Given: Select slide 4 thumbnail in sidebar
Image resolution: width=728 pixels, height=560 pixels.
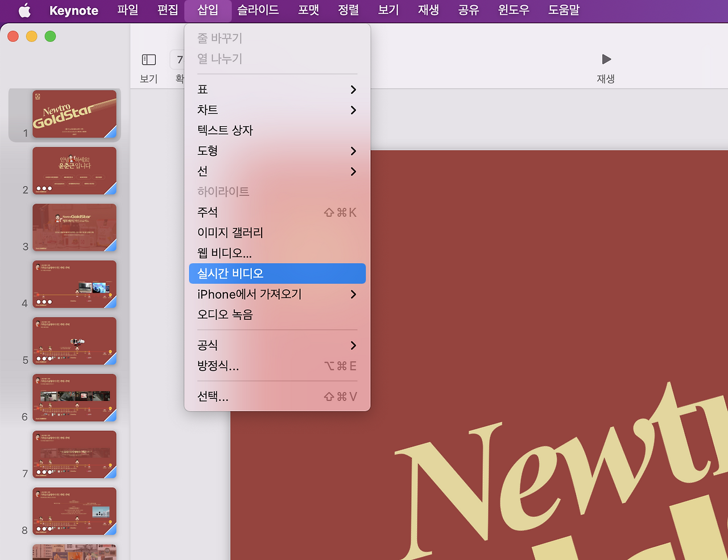Looking at the screenshot, I should [x=74, y=284].
